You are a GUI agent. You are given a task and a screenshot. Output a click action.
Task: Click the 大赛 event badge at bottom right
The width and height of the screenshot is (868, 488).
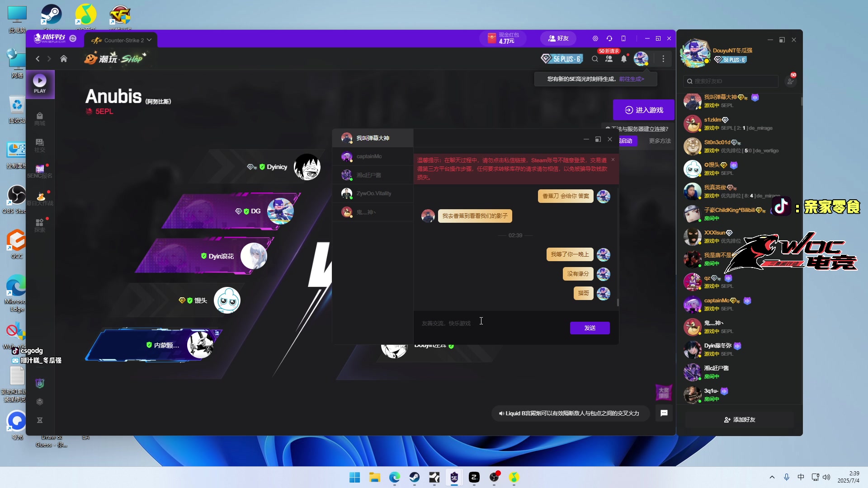click(x=664, y=392)
